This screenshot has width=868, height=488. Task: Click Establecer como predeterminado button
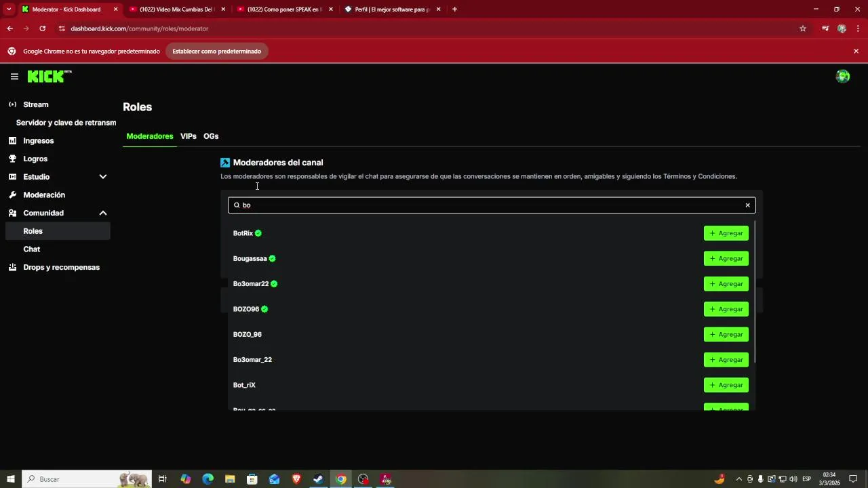click(x=217, y=52)
